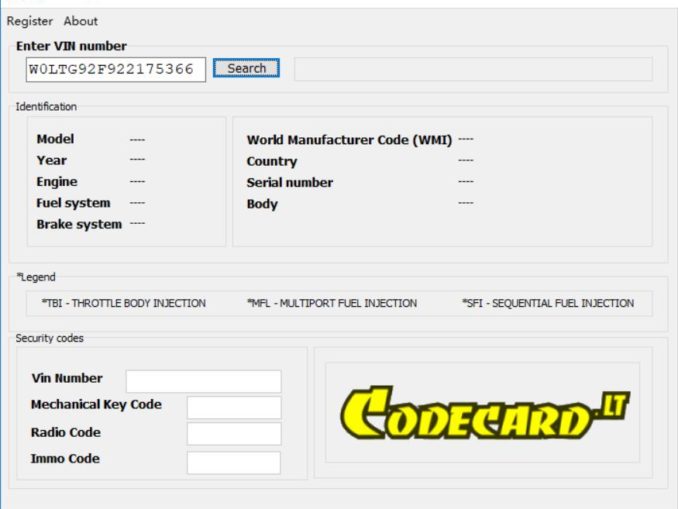Click the Brake system label
This screenshot has height=509, width=678.
pyautogui.click(x=79, y=225)
